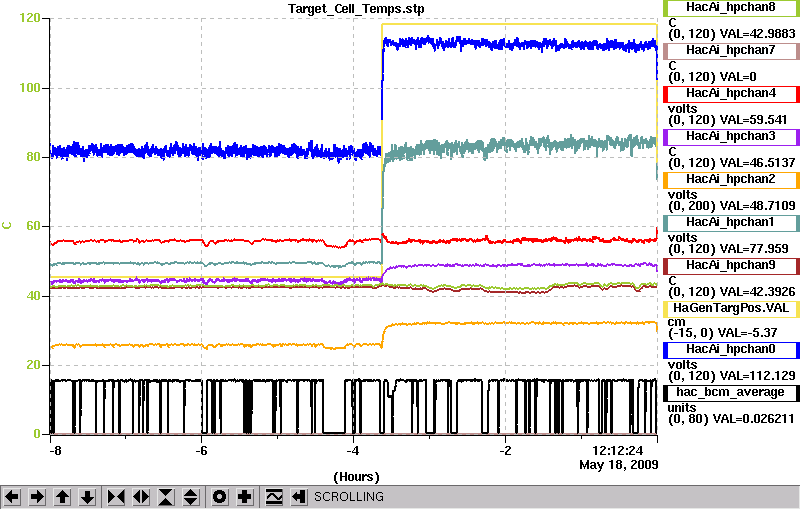Viewport: 800px width, 509px height.
Task: Open the curve controls wave icon
Action: click(x=274, y=497)
